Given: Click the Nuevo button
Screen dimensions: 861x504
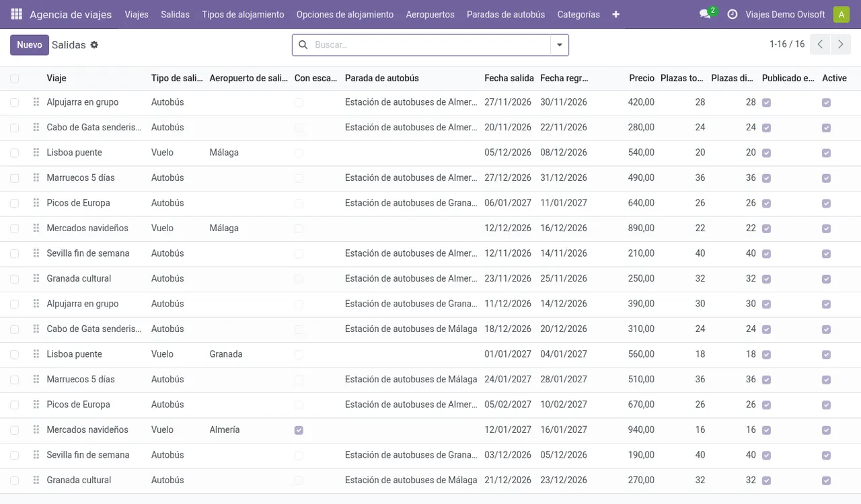Looking at the screenshot, I should [x=30, y=45].
